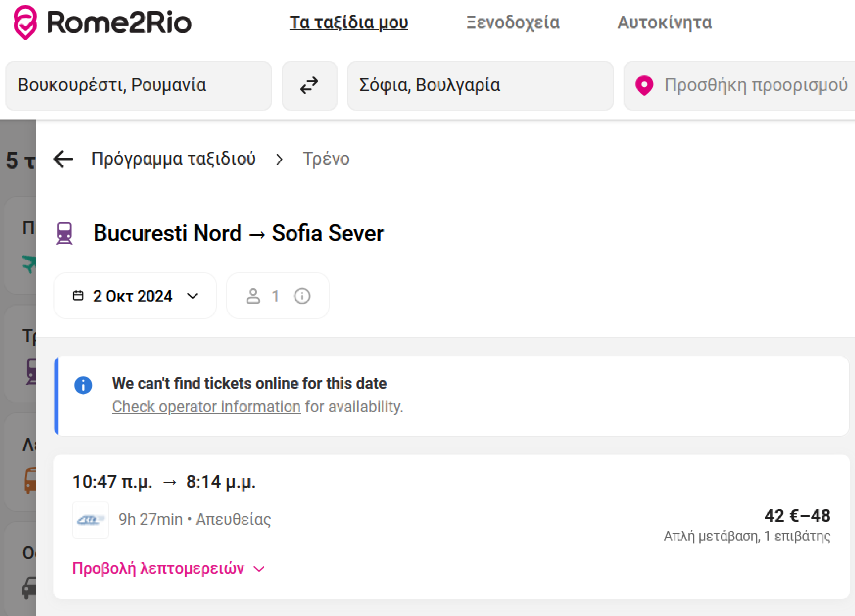Click the passenger person icon
Image resolution: width=855 pixels, height=616 pixels.
click(253, 296)
